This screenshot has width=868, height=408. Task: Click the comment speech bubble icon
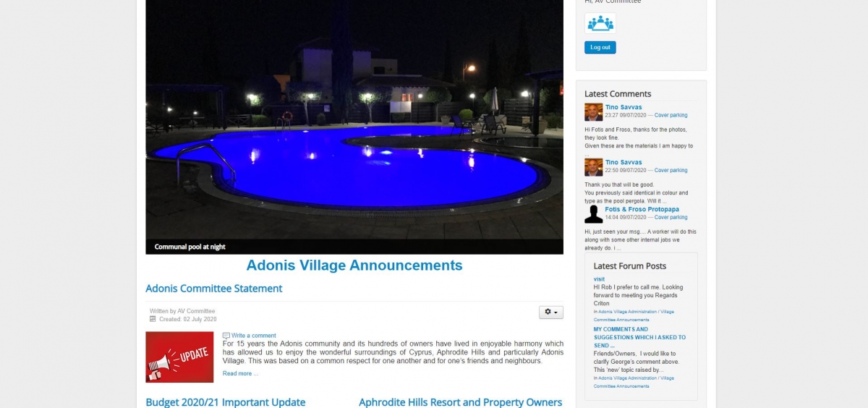click(226, 336)
